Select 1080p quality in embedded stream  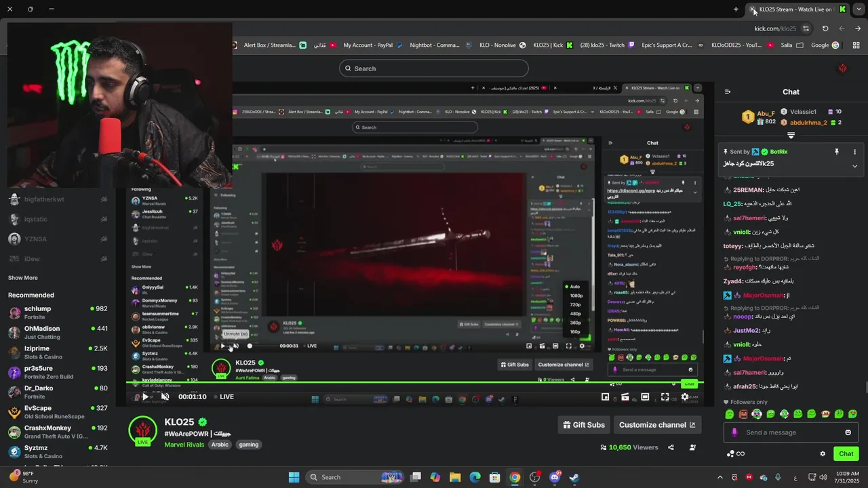point(576,296)
